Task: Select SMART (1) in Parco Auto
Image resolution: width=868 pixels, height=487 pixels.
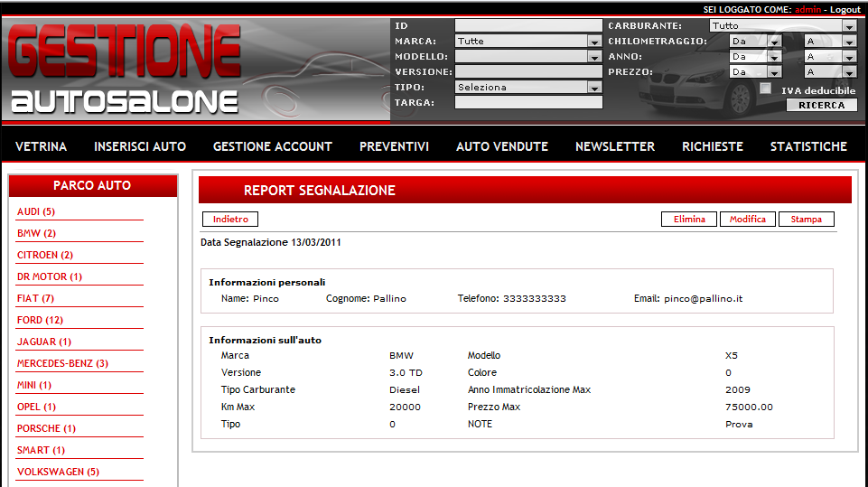Action: (x=41, y=450)
